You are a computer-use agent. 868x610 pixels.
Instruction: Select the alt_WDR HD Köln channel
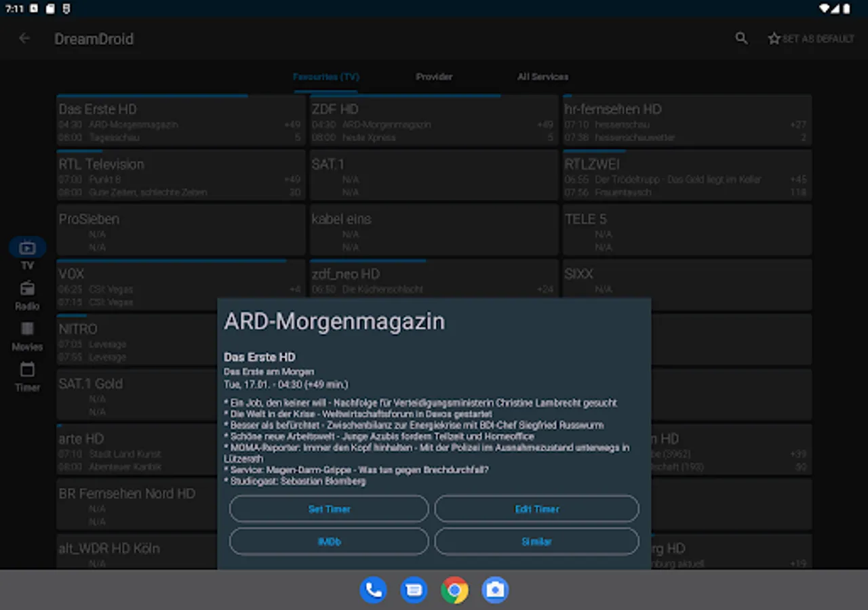coord(137,552)
